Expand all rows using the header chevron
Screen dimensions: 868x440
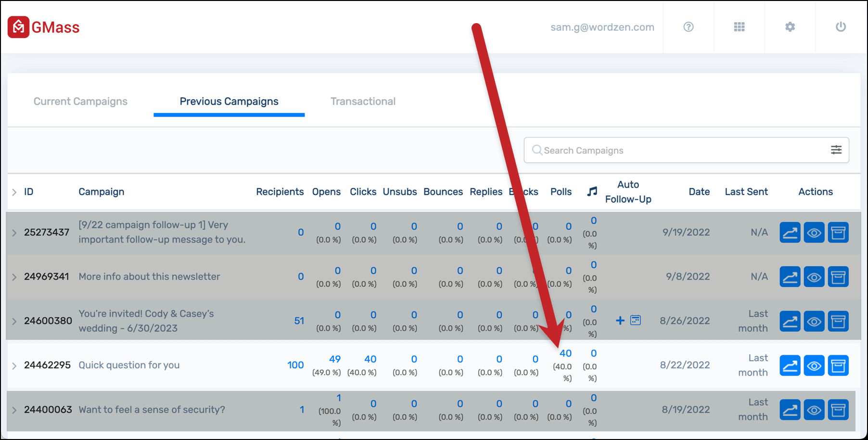click(14, 192)
